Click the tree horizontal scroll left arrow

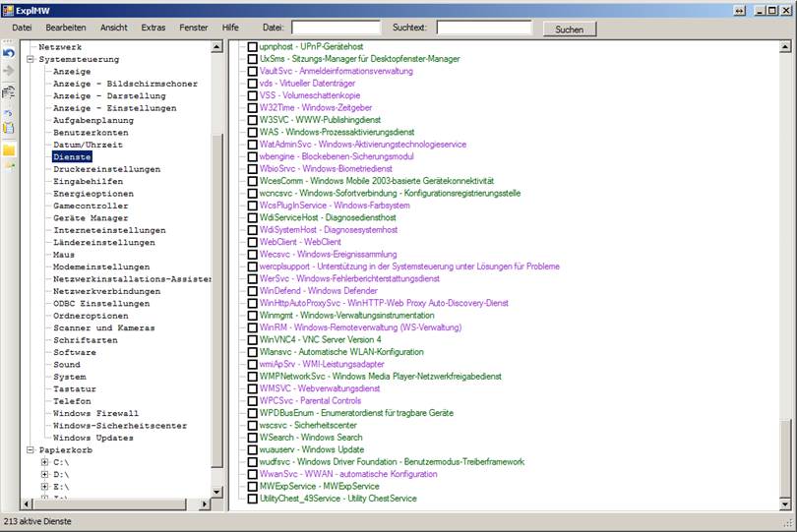point(27,504)
